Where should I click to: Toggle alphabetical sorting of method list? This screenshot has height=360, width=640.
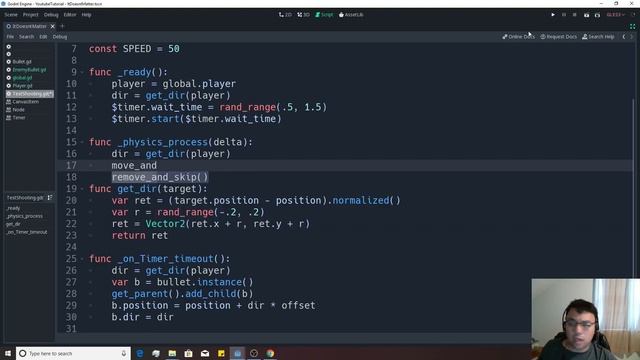(x=50, y=198)
